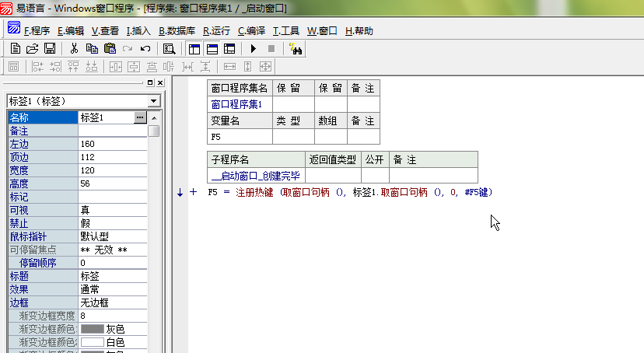Open the R.运行 menu
644x353 pixels.
click(x=216, y=31)
